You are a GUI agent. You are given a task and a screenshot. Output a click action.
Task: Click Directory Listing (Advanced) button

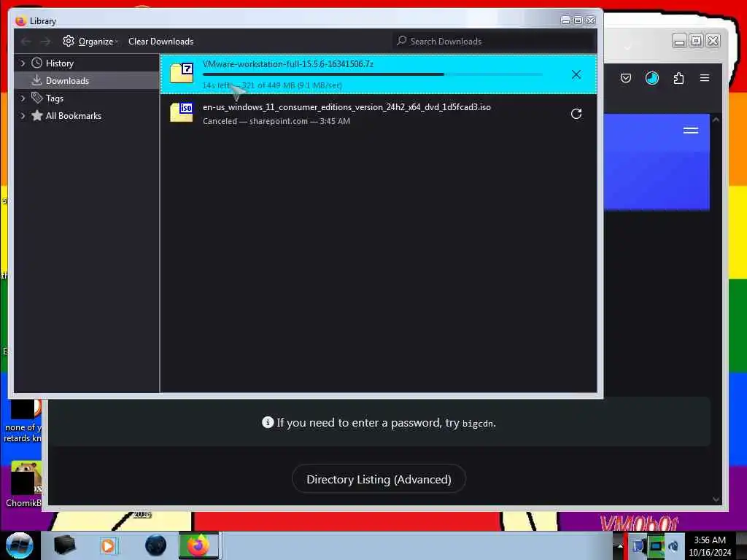[379, 479]
